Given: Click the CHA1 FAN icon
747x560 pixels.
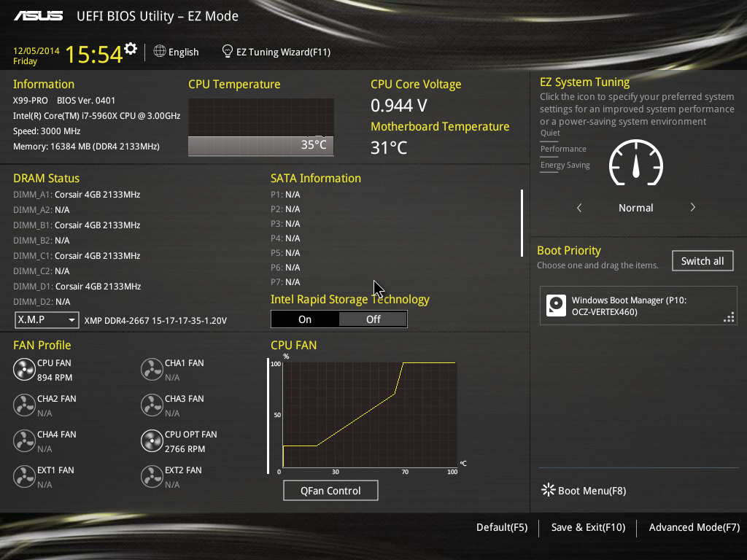Looking at the screenshot, I should 152,370.
